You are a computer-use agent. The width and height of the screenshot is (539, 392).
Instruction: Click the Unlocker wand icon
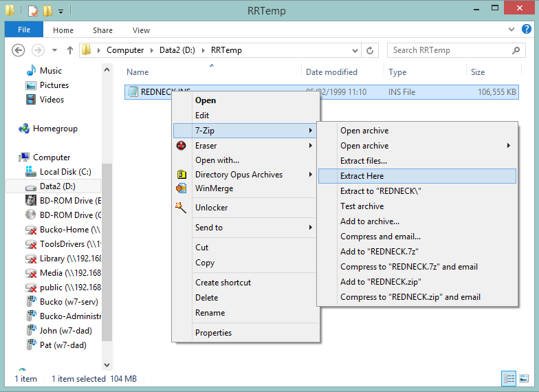[x=181, y=208]
